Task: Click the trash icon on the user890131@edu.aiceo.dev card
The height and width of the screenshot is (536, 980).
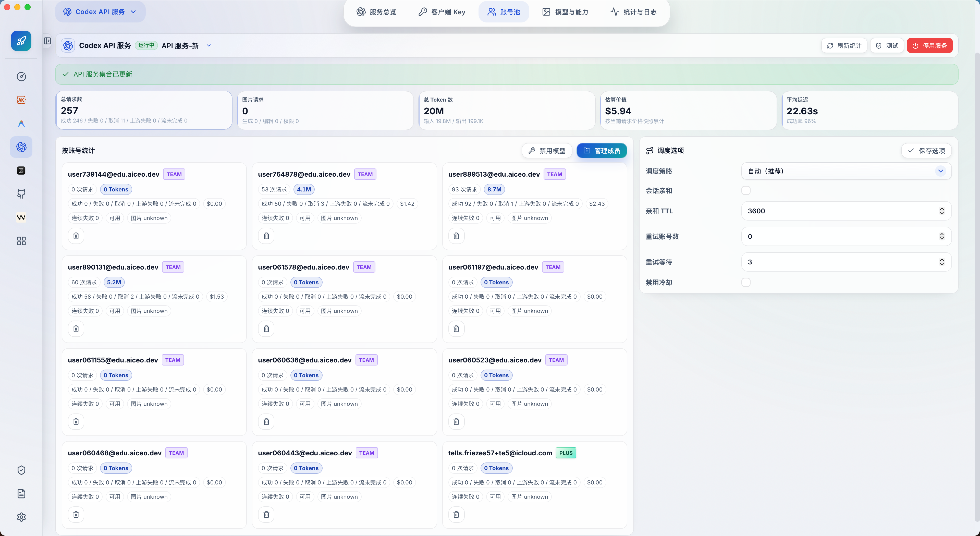Action: coord(76,329)
